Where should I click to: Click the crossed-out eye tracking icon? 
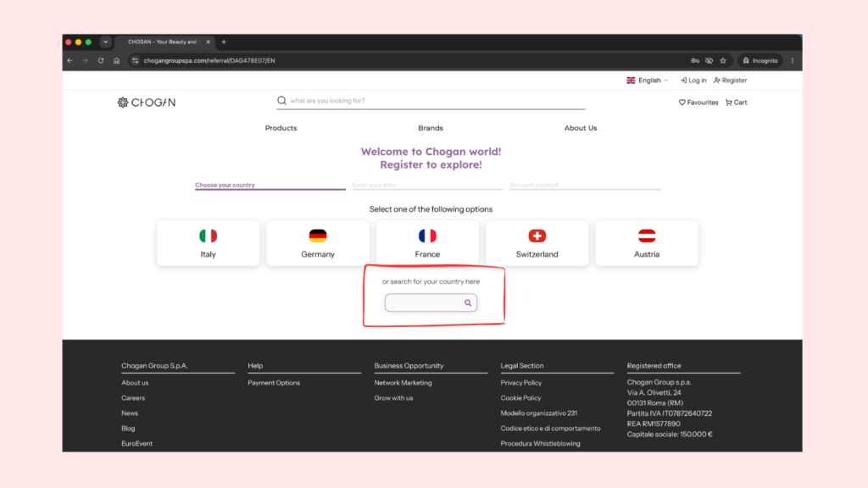pos(709,61)
